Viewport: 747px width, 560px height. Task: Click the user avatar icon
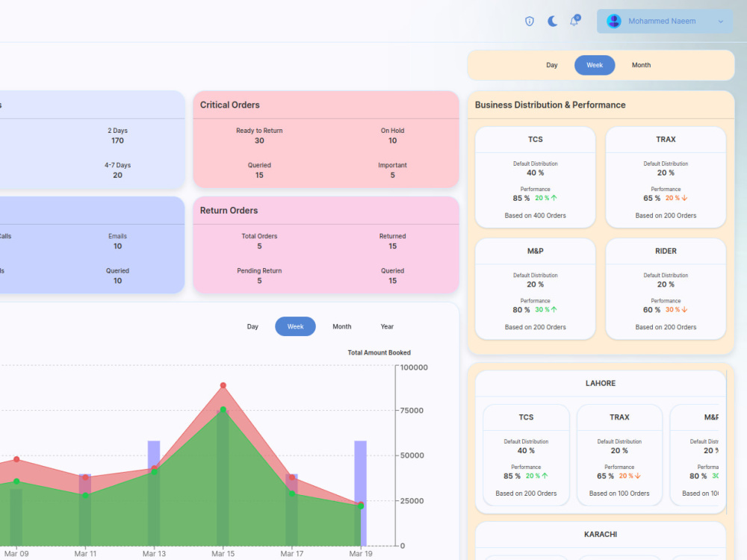coord(613,21)
